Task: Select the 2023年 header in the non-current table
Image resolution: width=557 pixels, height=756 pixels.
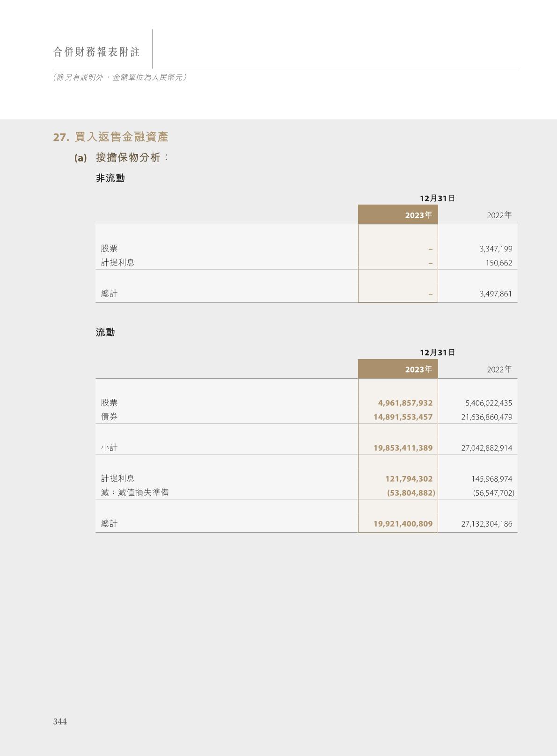Action: tap(418, 215)
